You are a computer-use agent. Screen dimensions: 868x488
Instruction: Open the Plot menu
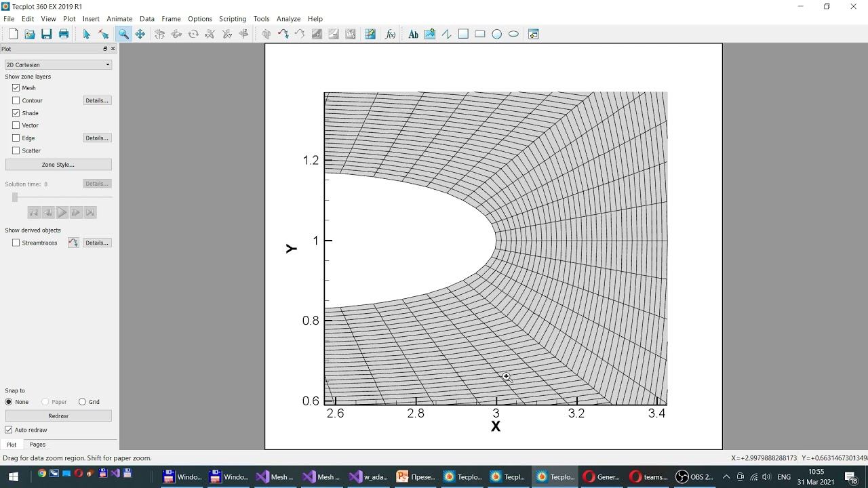point(69,19)
